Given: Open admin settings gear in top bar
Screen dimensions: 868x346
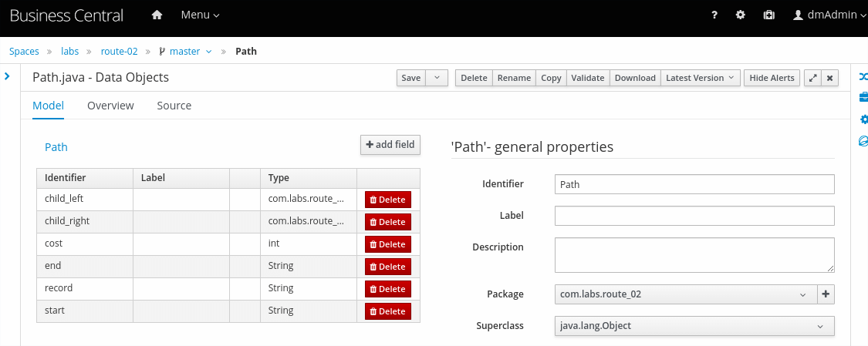Looking at the screenshot, I should 741,15.
